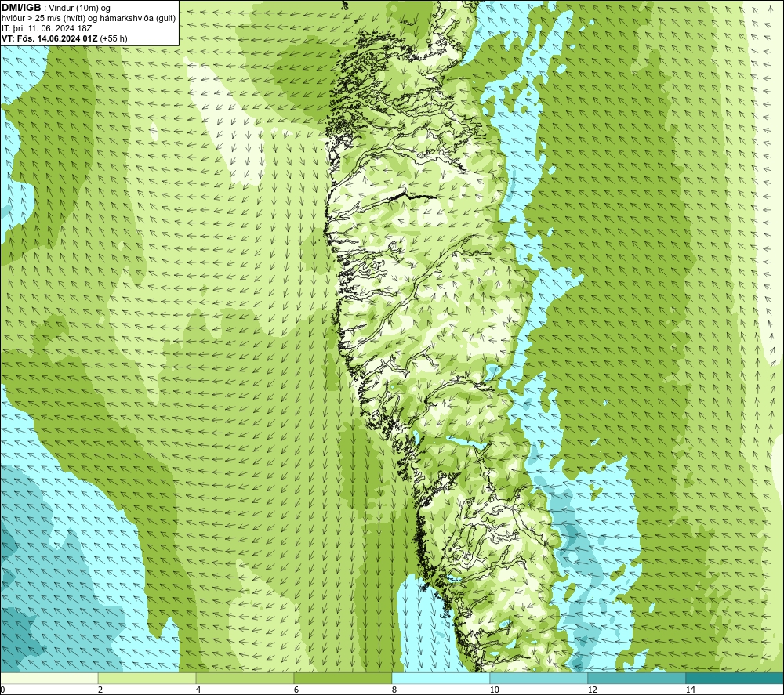Click the legend scale label "12"
Viewport: 784px width, 695px height.
[x=592, y=690]
